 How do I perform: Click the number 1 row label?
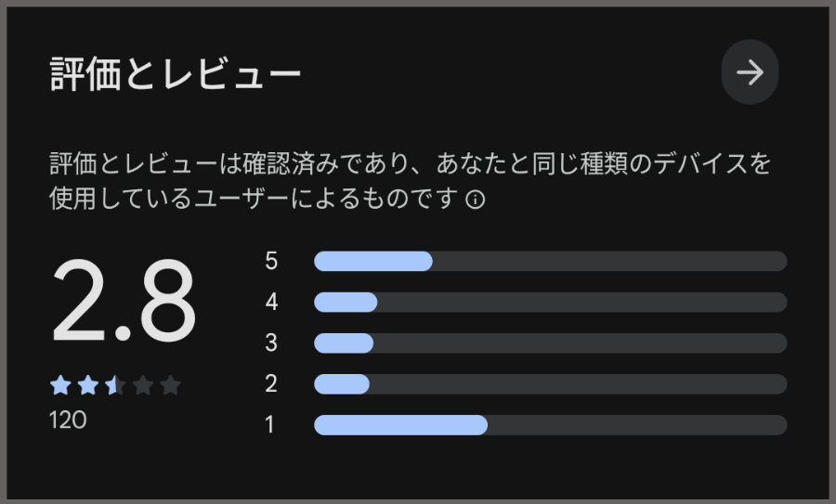click(270, 425)
